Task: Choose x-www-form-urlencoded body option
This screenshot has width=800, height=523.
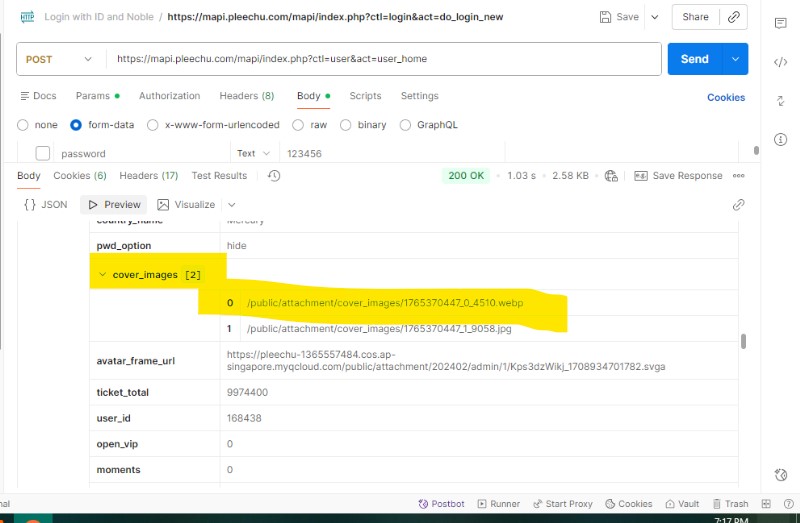Action: [x=153, y=125]
